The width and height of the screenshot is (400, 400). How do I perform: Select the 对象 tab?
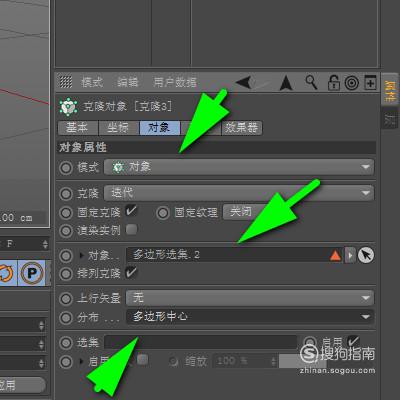click(159, 128)
